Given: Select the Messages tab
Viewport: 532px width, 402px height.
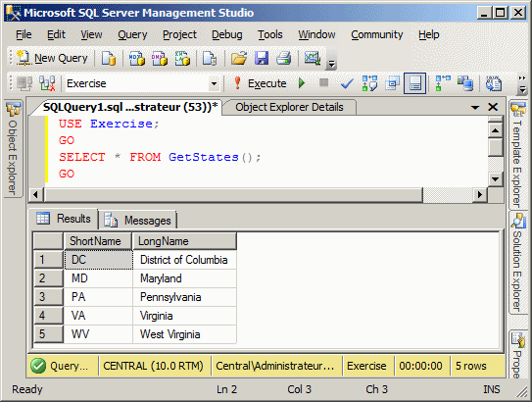Looking at the screenshot, I should pyautogui.click(x=138, y=221).
